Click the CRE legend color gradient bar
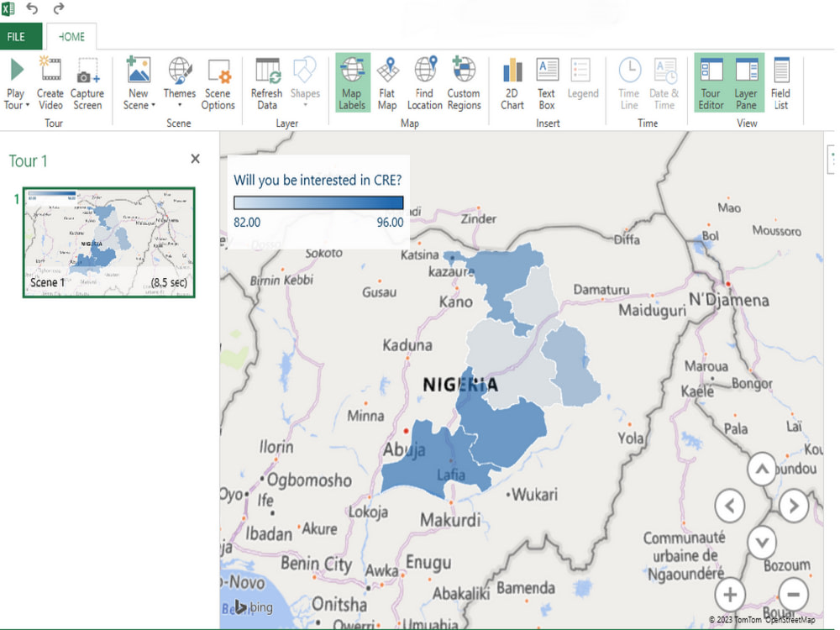 coord(319,202)
